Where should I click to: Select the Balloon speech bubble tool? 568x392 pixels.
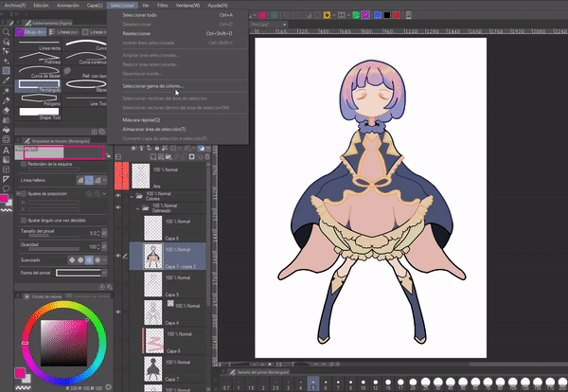click(6, 188)
